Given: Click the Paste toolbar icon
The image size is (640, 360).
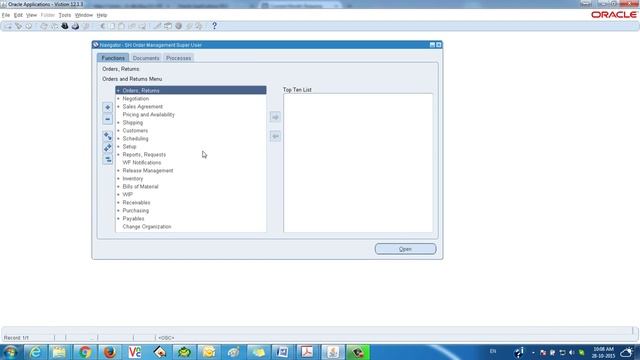Looking at the screenshot, I should click(x=122, y=26).
